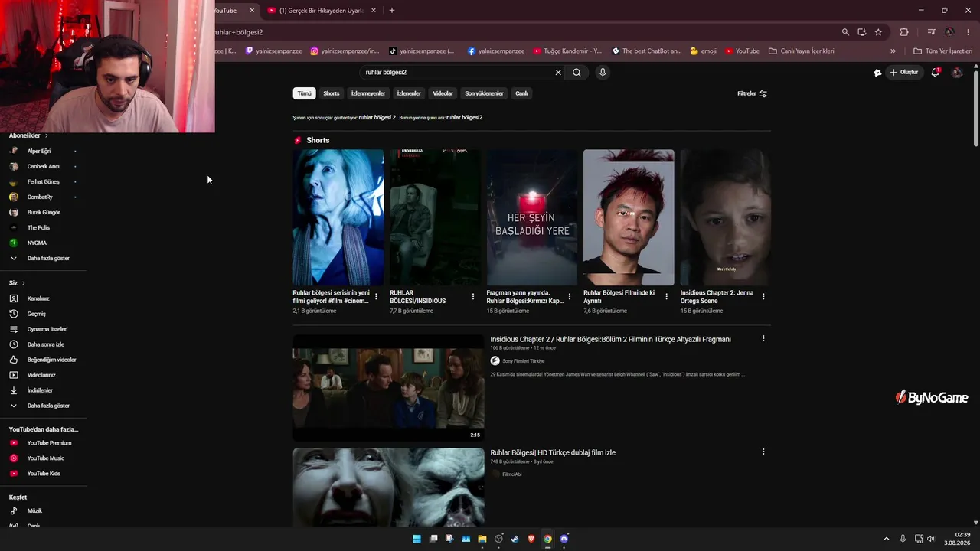The image size is (980, 551).
Task: Open the Windows Start menu
Action: click(x=416, y=539)
